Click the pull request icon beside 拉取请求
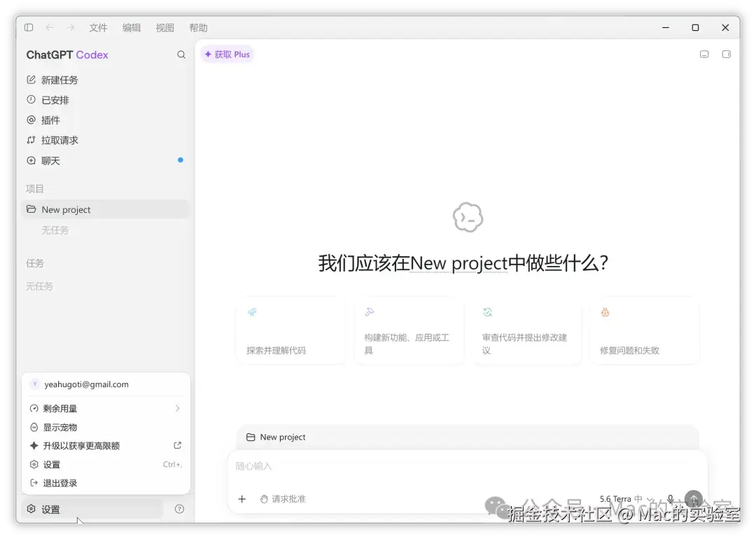756x539 pixels. [31, 140]
